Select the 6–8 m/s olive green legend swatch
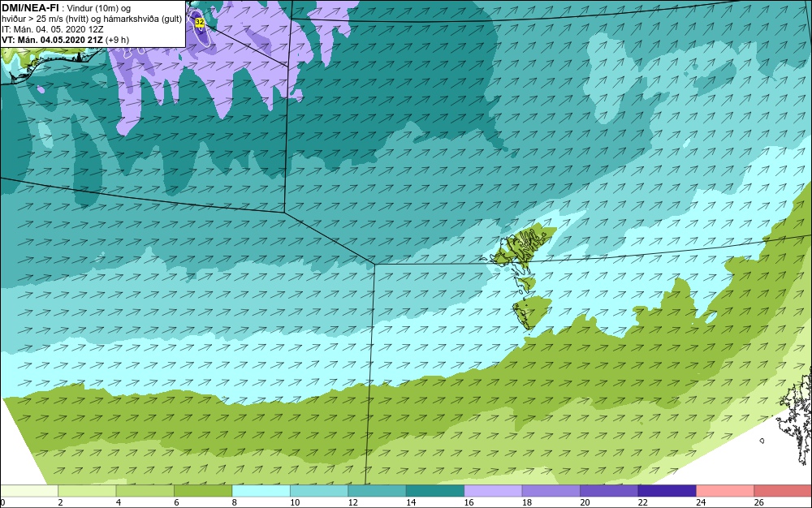The height and width of the screenshot is (508, 812). pyautogui.click(x=203, y=491)
